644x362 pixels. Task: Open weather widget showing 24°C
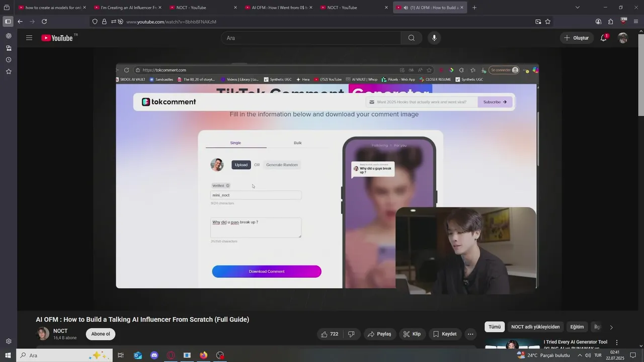coord(544,355)
